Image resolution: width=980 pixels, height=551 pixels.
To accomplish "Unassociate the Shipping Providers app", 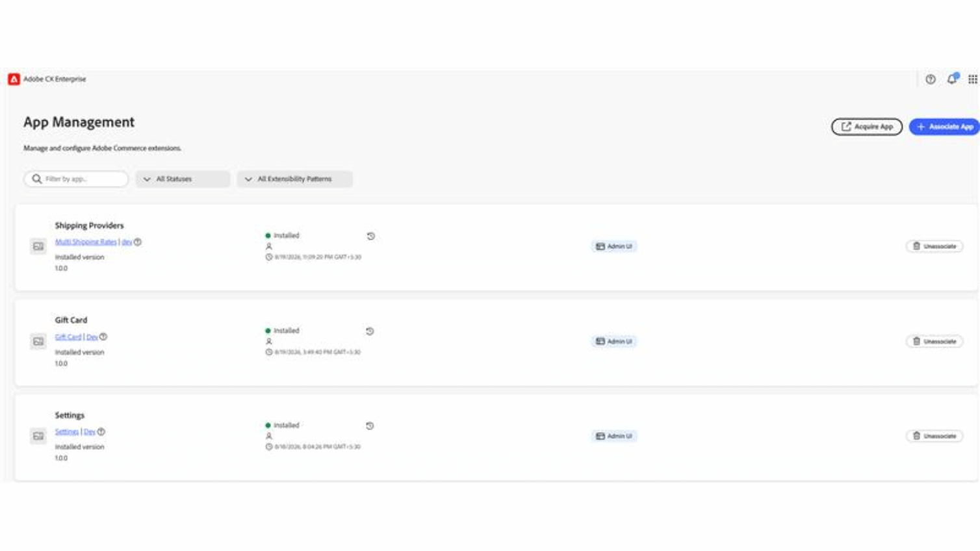I will tap(935, 246).
